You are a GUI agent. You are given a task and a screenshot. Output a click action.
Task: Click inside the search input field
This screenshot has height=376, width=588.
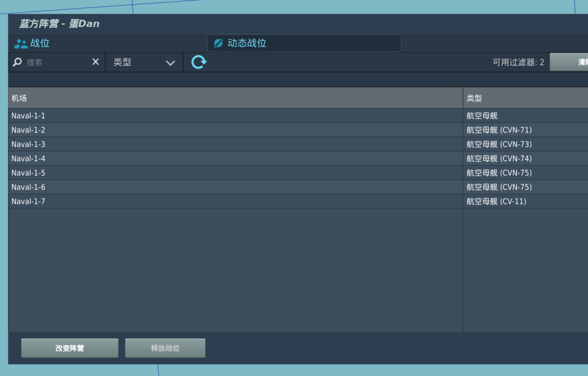[53, 61]
